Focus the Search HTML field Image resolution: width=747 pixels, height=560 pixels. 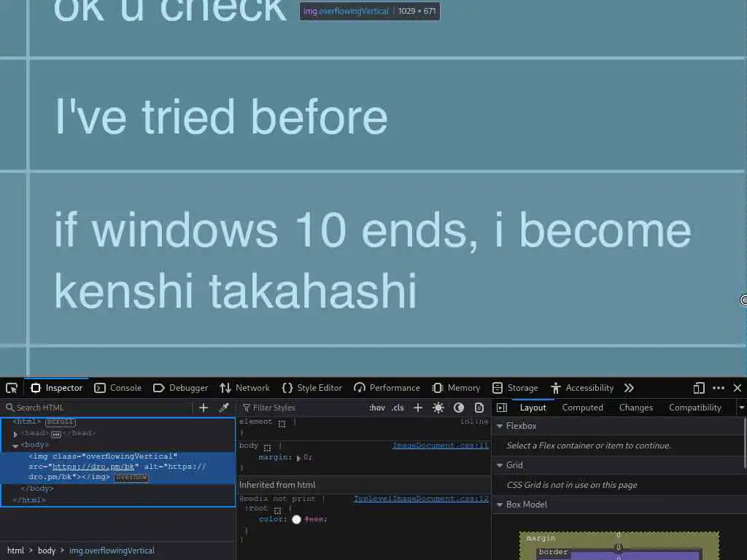click(x=98, y=408)
